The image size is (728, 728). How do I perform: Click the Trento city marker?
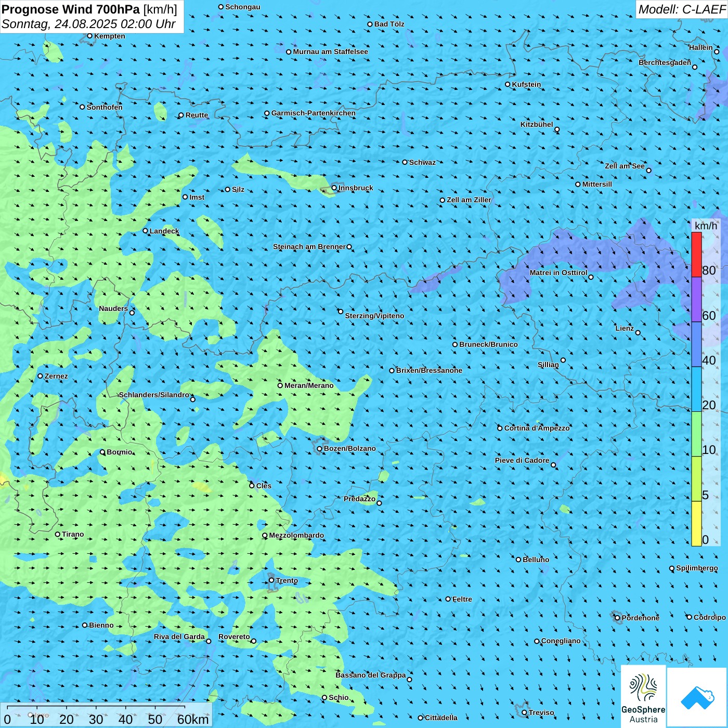pyautogui.click(x=271, y=580)
